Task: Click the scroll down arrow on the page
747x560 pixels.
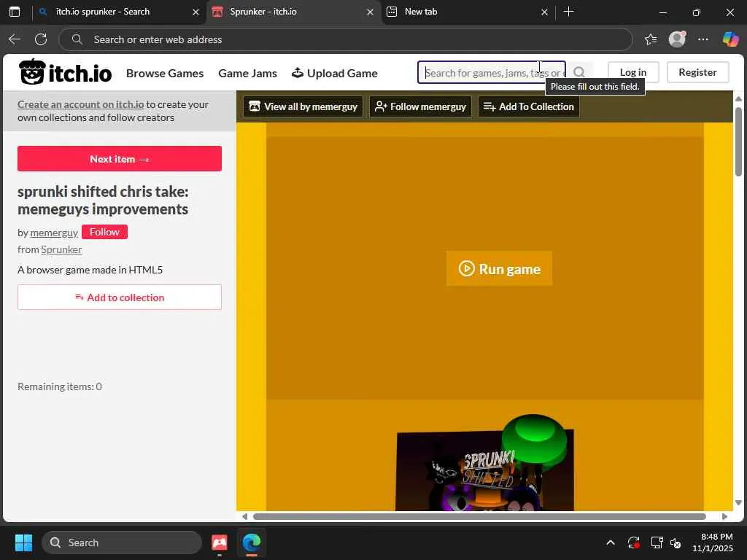Action: (738, 503)
